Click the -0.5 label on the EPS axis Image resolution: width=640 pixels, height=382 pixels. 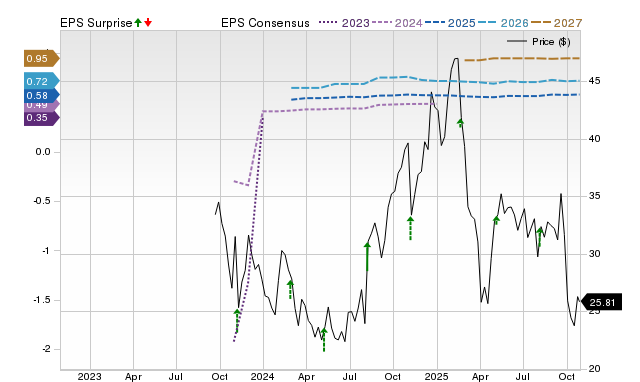pyautogui.click(x=41, y=201)
